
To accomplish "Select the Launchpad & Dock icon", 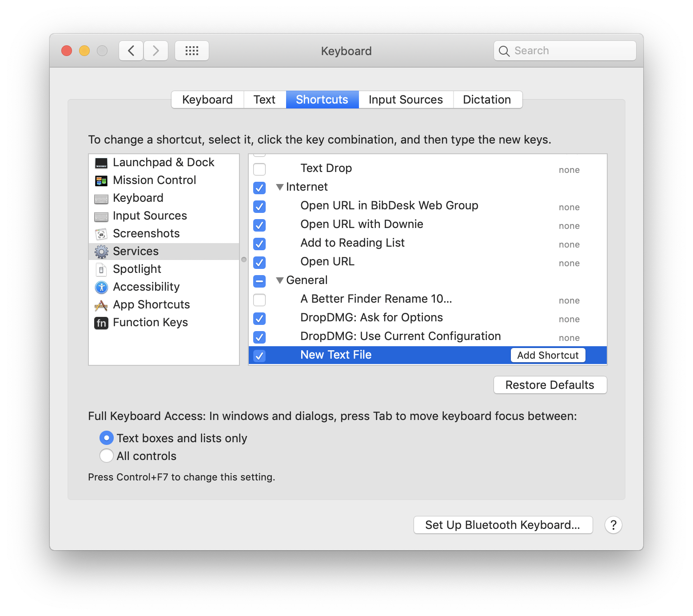I will [101, 163].
